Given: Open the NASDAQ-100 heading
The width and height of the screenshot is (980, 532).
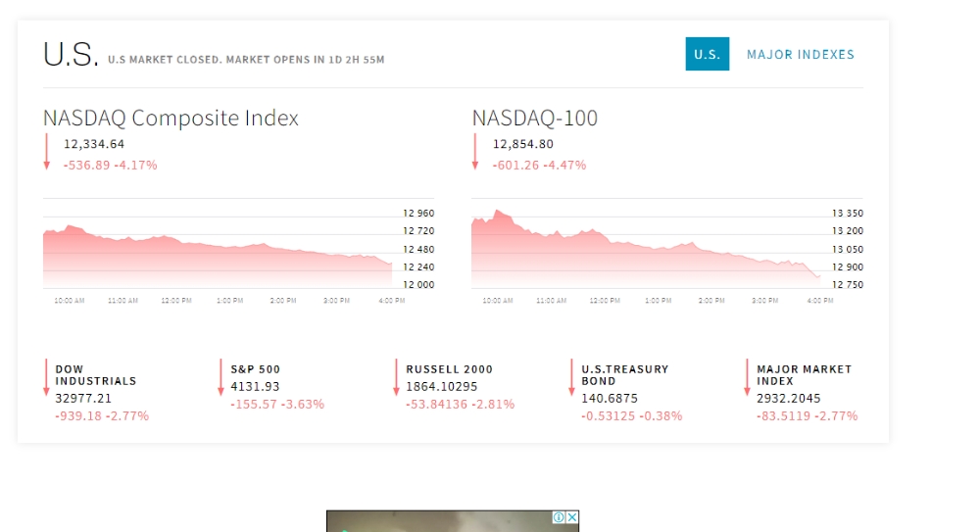Looking at the screenshot, I should (534, 118).
